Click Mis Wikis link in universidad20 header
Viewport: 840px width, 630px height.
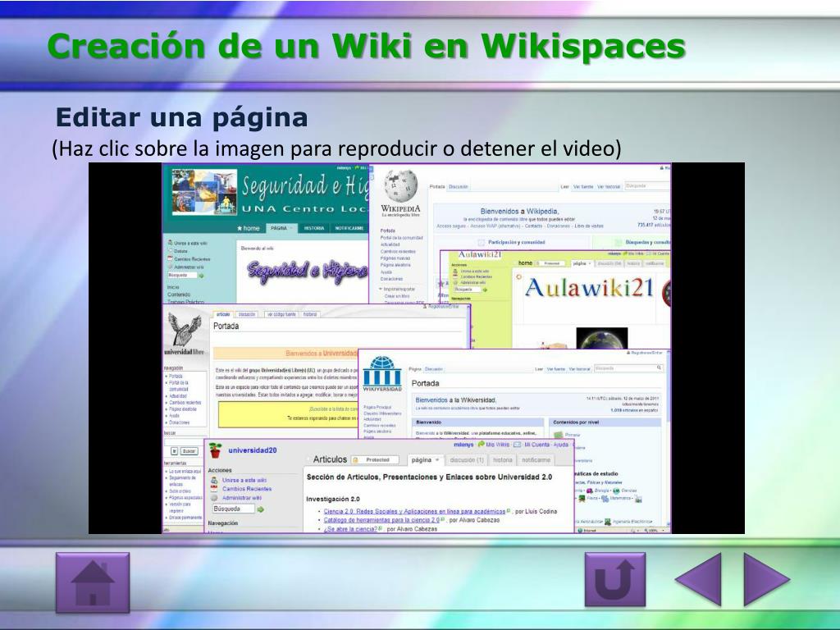497,445
